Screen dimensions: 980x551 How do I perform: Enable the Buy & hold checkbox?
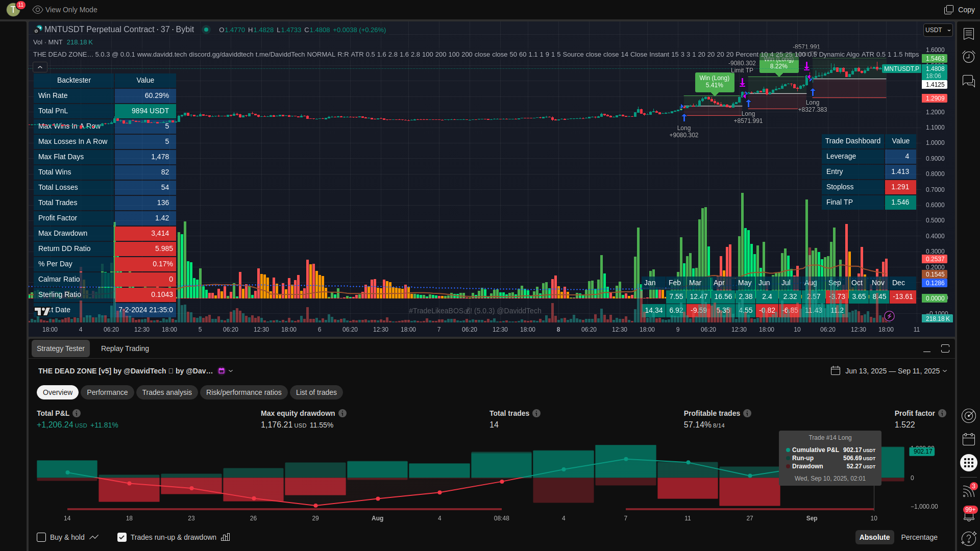click(41, 537)
